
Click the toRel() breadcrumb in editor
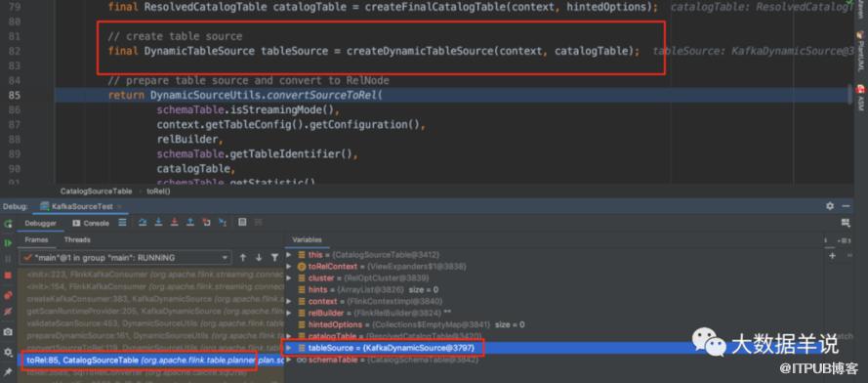pyautogui.click(x=158, y=191)
